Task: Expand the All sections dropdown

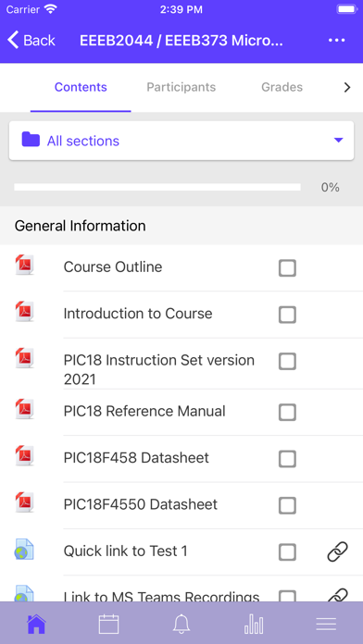Action: (x=181, y=141)
